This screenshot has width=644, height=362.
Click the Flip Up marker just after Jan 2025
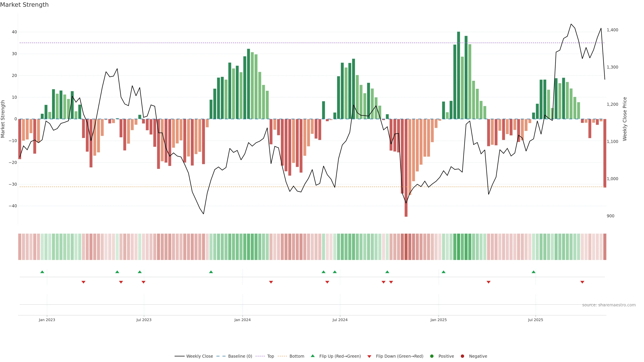tap(443, 272)
